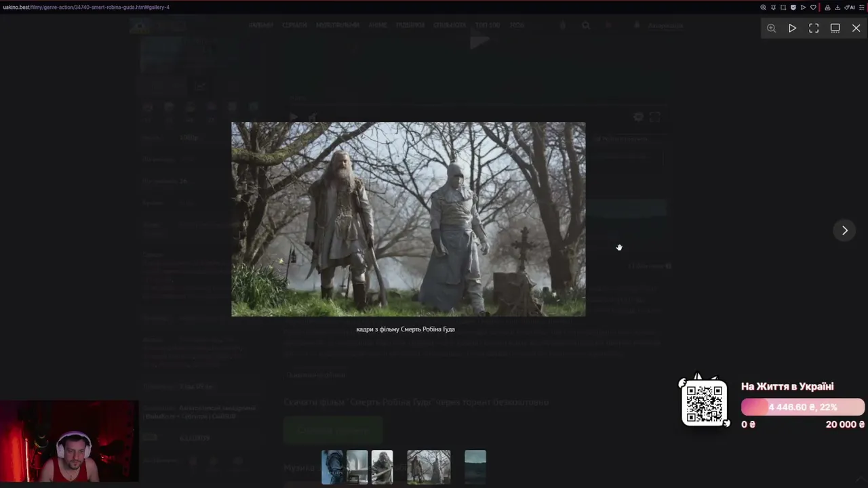Image resolution: width=868 pixels, height=488 pixels.
Task: Open the browser AI assistant button
Action: click(x=850, y=7)
